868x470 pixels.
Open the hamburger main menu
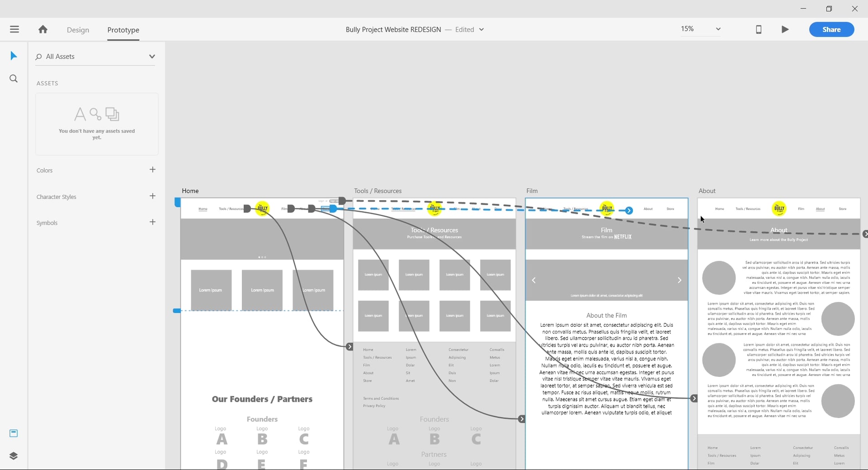pos(14,29)
